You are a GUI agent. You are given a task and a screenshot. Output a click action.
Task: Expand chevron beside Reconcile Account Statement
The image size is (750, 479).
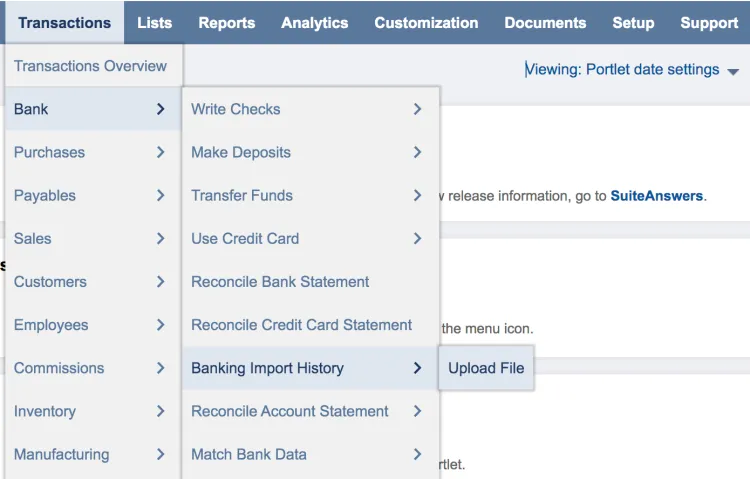[x=418, y=411]
